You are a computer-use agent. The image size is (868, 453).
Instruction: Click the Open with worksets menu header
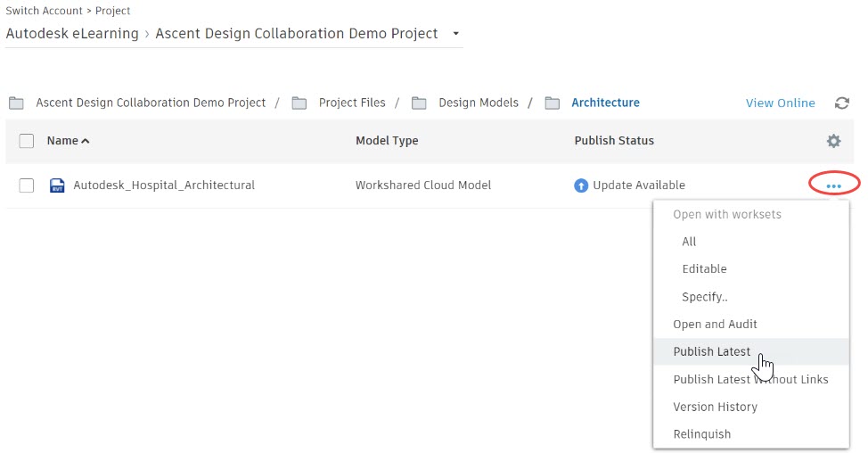(x=727, y=214)
